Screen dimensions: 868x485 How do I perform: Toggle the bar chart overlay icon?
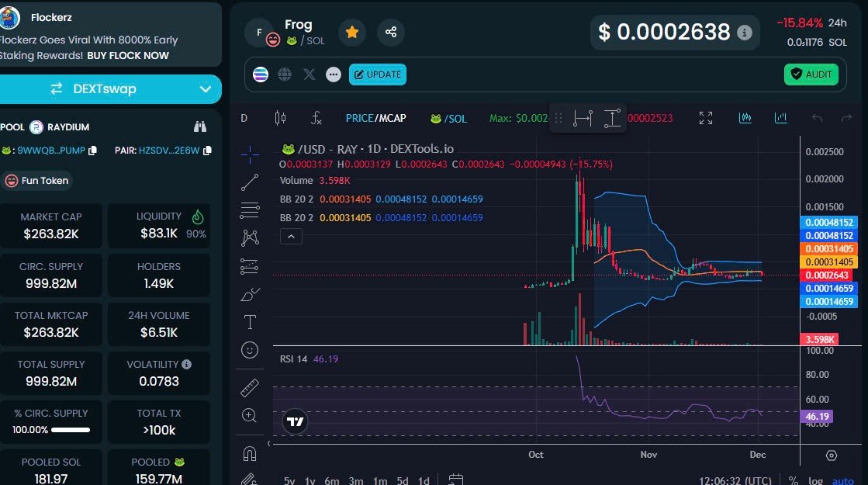[x=780, y=118]
